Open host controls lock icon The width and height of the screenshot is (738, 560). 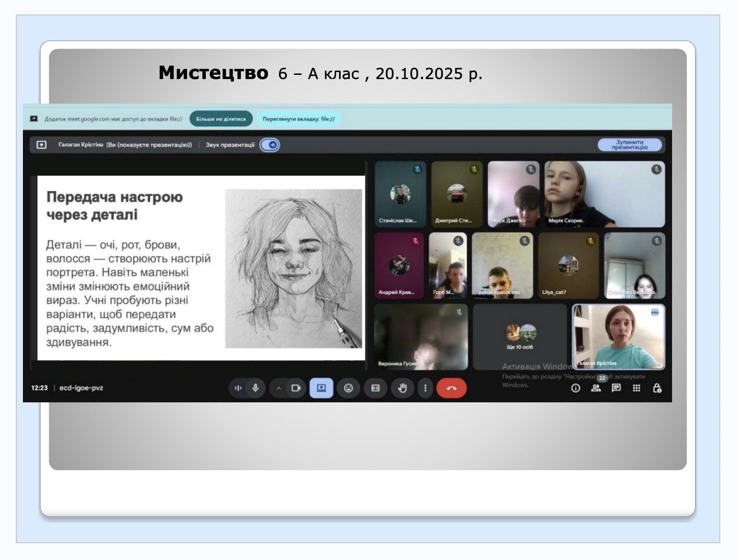[657, 388]
